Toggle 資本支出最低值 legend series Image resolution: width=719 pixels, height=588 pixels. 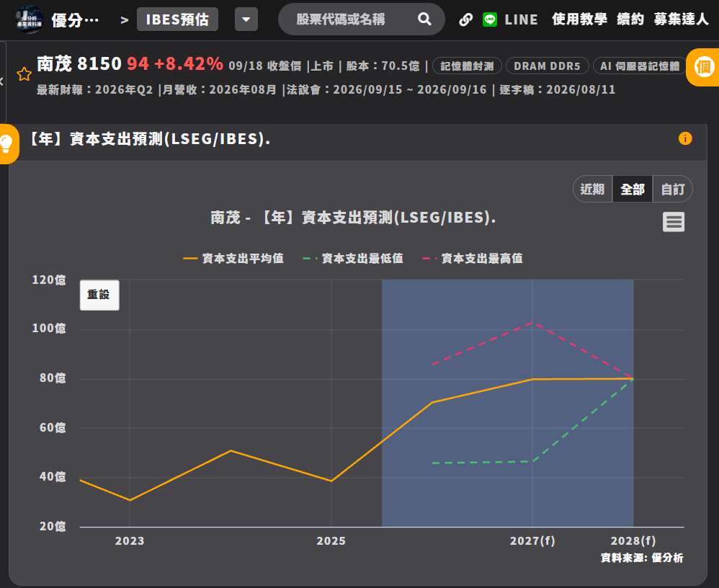[353, 259]
